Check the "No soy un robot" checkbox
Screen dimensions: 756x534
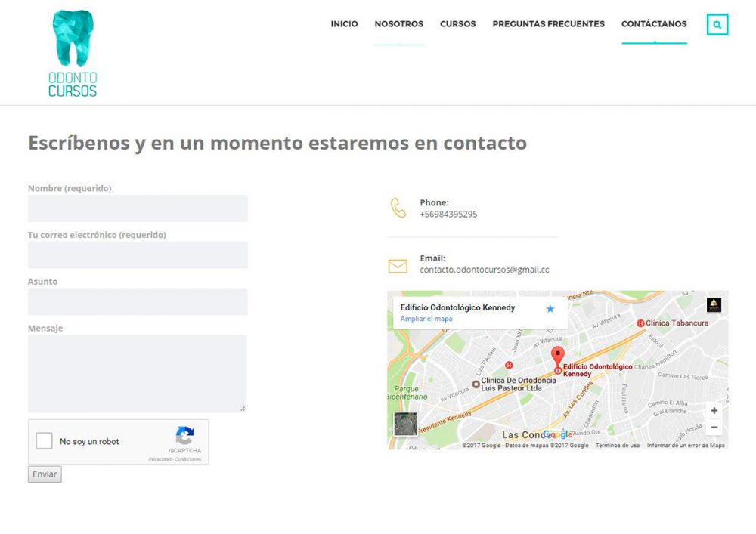(x=45, y=441)
